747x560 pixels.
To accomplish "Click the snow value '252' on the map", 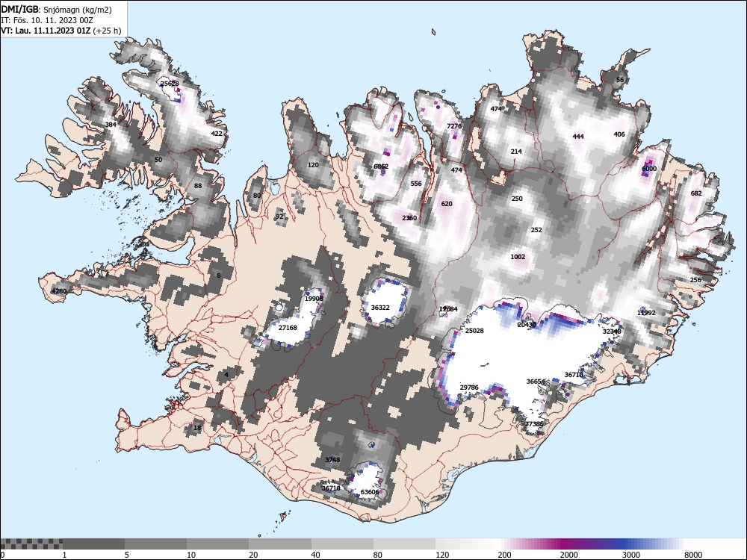I will (536, 229).
